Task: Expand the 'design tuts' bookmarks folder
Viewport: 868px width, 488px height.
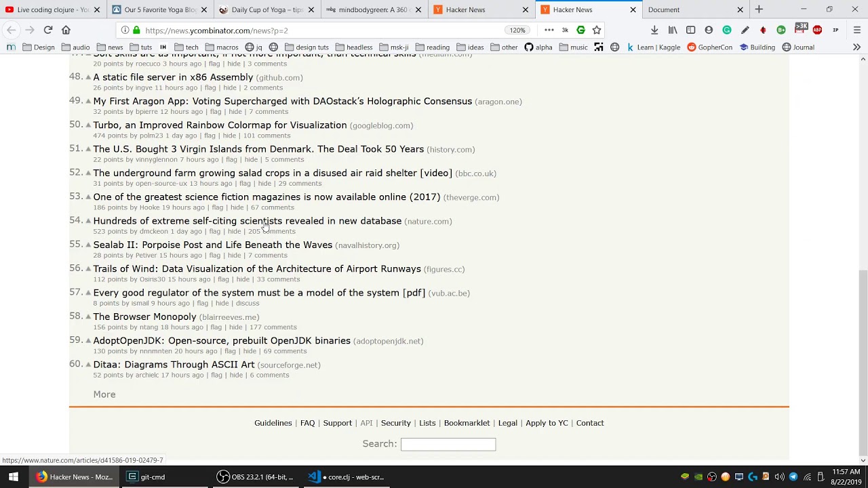Action: click(307, 47)
